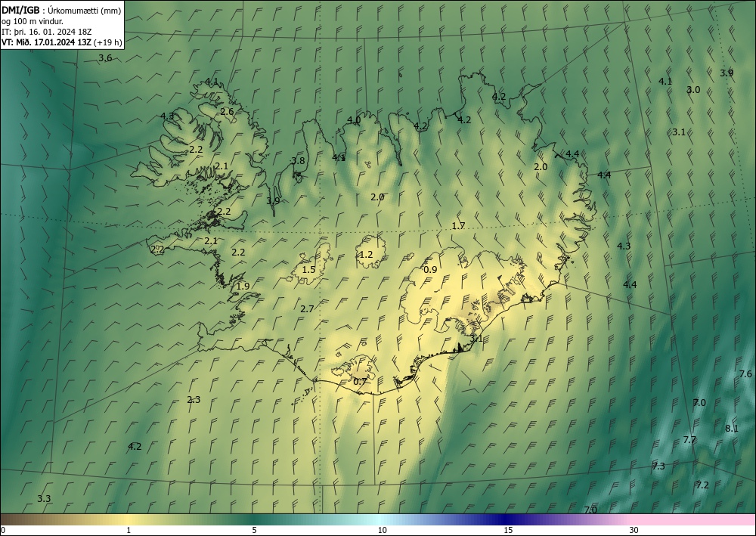
Task: Click the 4.0 value on the north coast
Action: [x=354, y=120]
